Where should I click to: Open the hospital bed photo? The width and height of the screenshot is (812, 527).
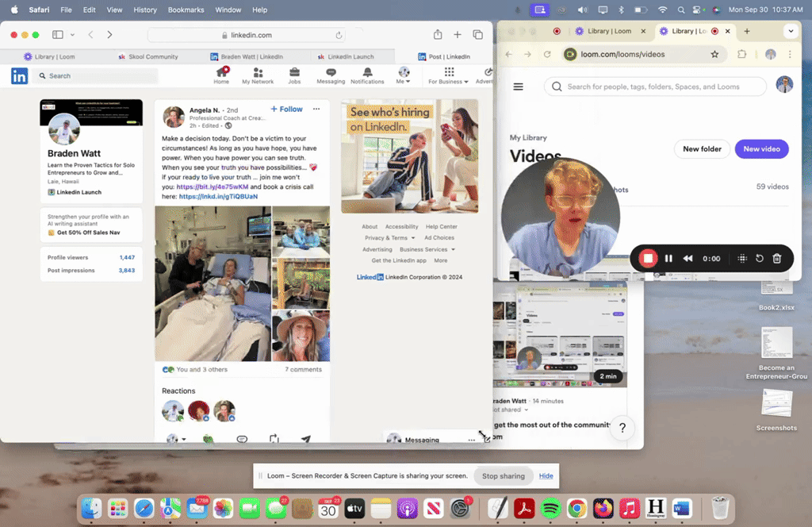[x=213, y=283]
